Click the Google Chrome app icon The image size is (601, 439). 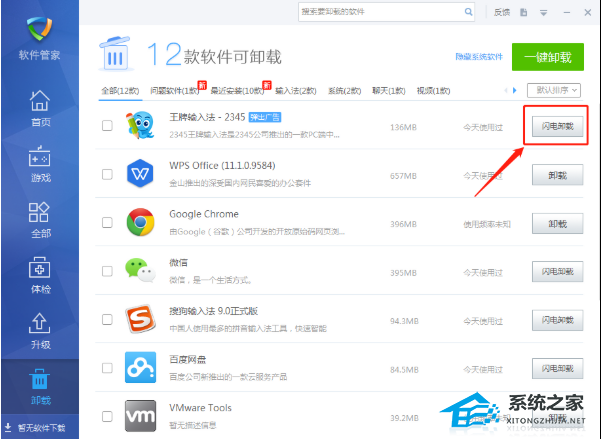pos(140,222)
